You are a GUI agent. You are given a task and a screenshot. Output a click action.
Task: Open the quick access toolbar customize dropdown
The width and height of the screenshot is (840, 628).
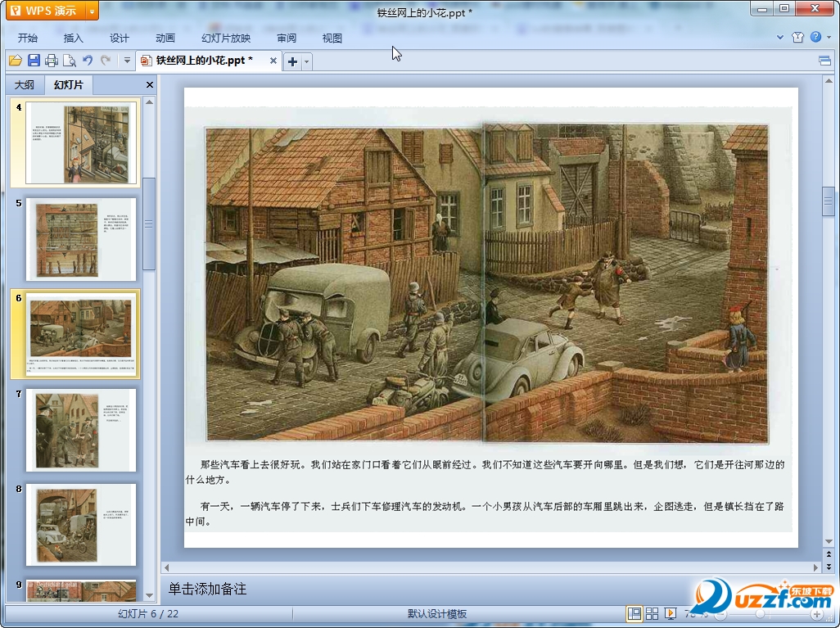[x=127, y=61]
